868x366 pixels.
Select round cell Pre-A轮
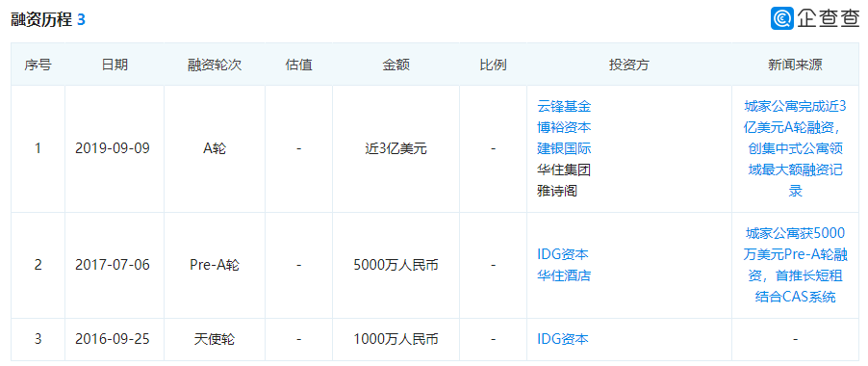215,265
